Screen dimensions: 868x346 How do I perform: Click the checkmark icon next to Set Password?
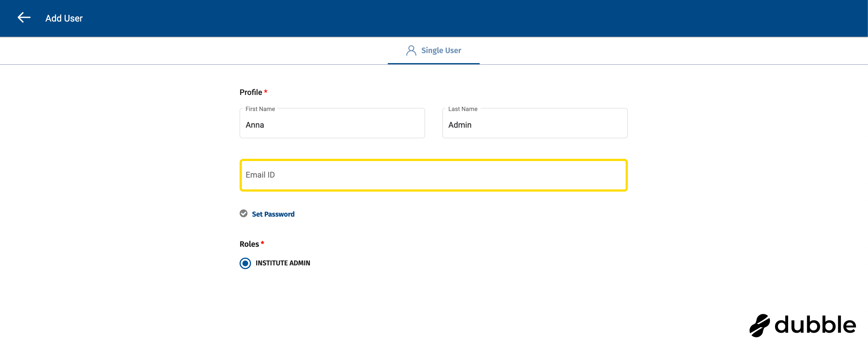(244, 213)
